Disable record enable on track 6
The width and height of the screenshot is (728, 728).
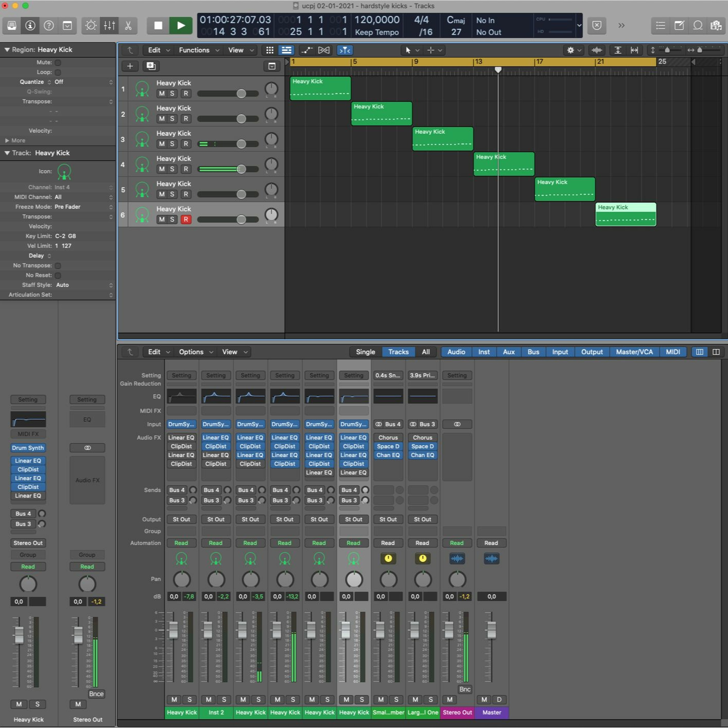pos(186,219)
